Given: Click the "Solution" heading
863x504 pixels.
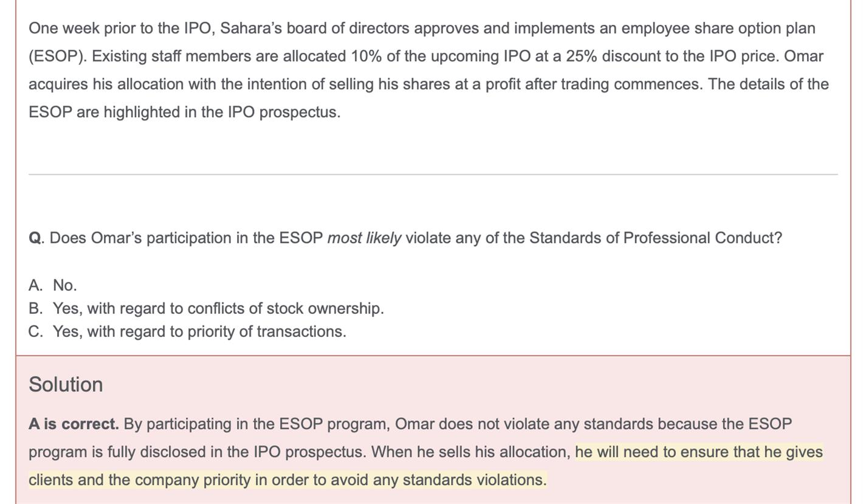Looking at the screenshot, I should [66, 384].
